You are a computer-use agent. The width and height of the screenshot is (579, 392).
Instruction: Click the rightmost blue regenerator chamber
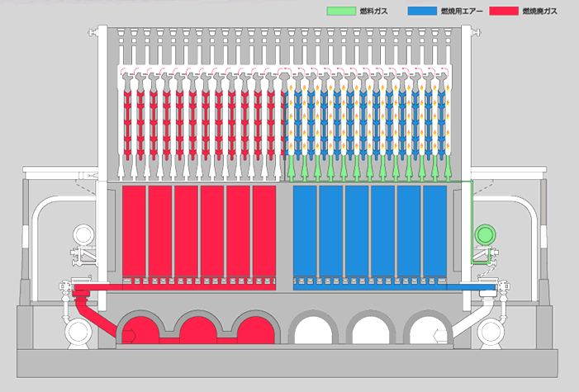click(435, 231)
